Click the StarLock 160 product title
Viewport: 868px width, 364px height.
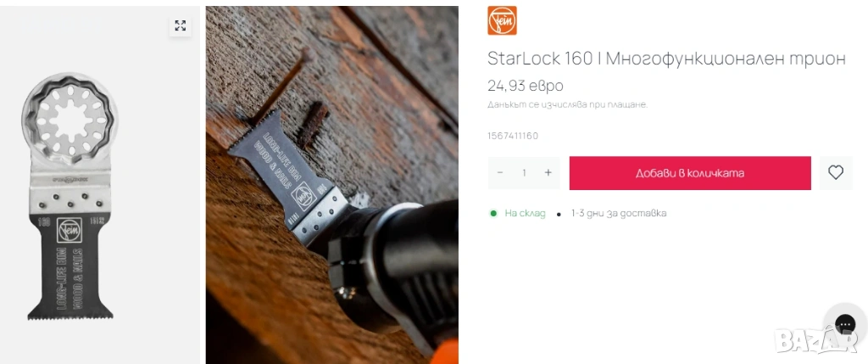666,59
